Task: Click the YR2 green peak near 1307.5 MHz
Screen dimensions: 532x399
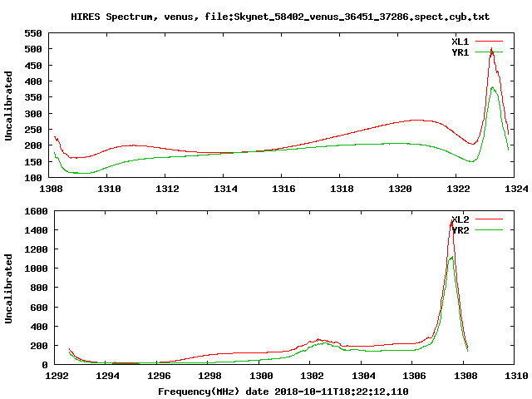Action: point(451,258)
